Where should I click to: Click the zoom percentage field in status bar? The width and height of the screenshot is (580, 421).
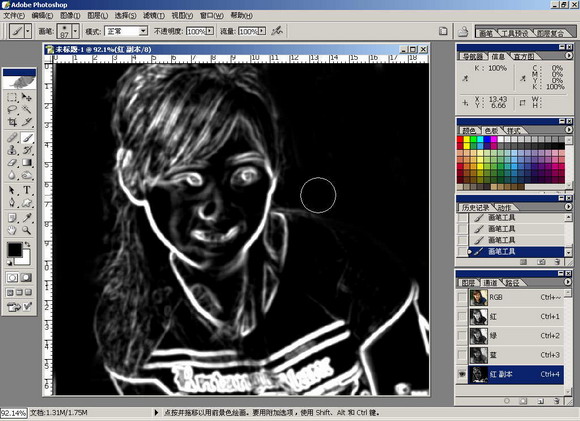click(x=14, y=412)
